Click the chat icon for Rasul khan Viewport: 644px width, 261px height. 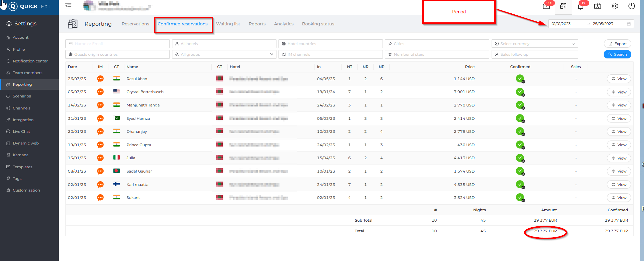100,79
